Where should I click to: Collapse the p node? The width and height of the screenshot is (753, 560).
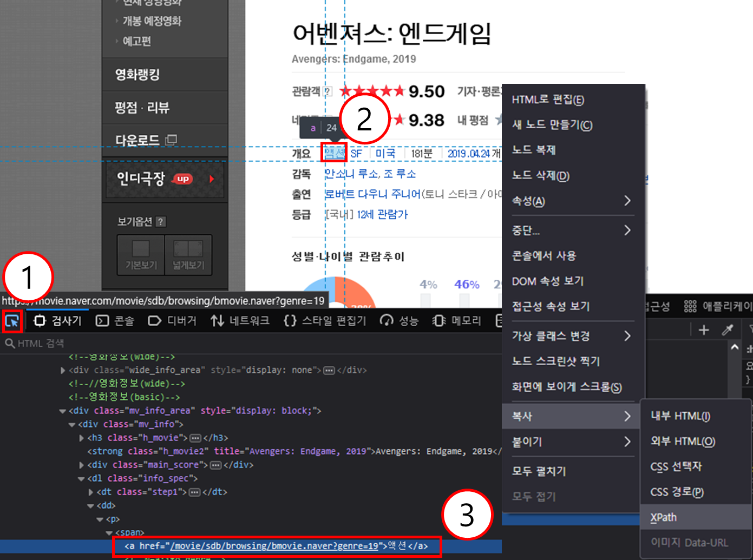(x=100, y=519)
